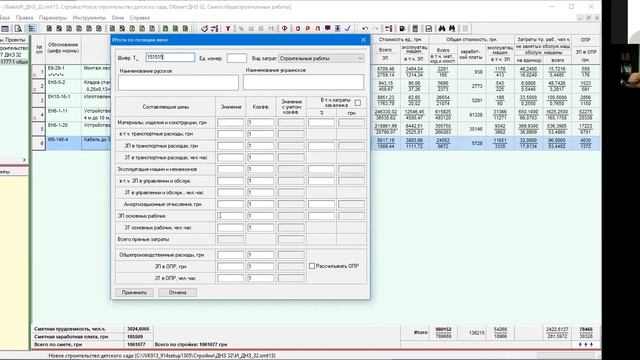The width and height of the screenshot is (640, 360).
Task: Click the percent sign toolbar icon
Action: tap(241, 28)
